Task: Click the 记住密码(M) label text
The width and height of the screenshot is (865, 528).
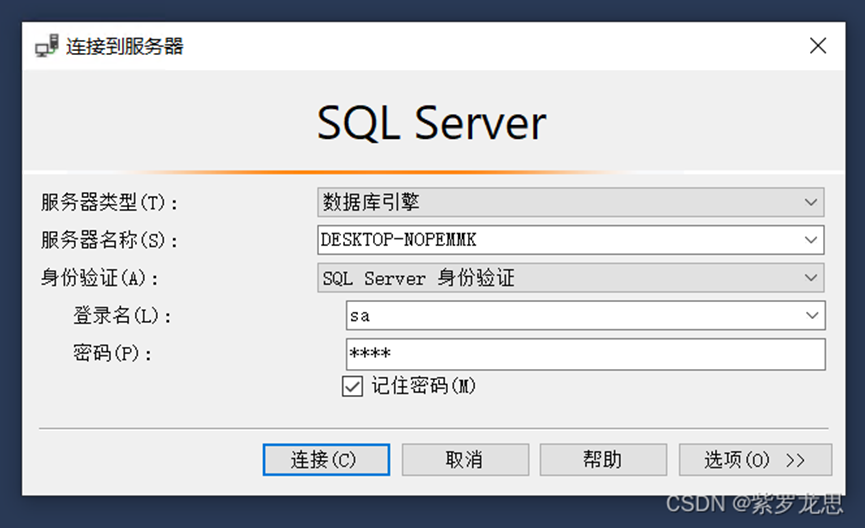Action: pos(423,386)
